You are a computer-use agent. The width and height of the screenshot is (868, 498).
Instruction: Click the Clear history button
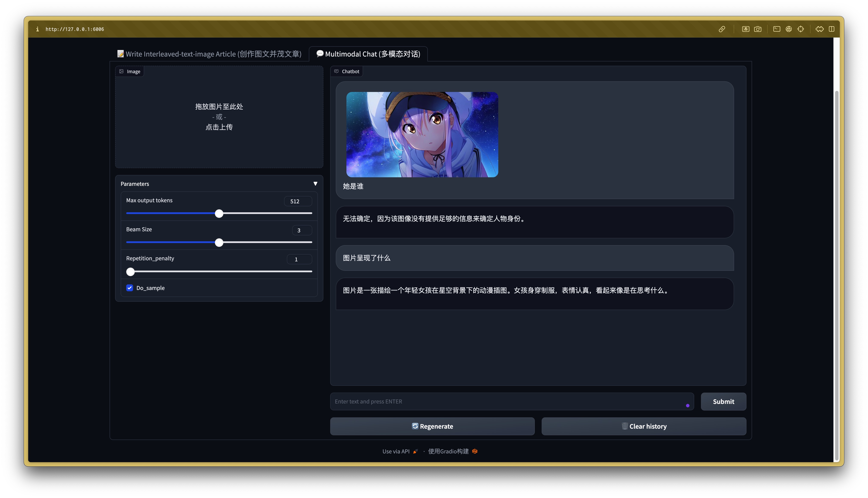click(644, 426)
